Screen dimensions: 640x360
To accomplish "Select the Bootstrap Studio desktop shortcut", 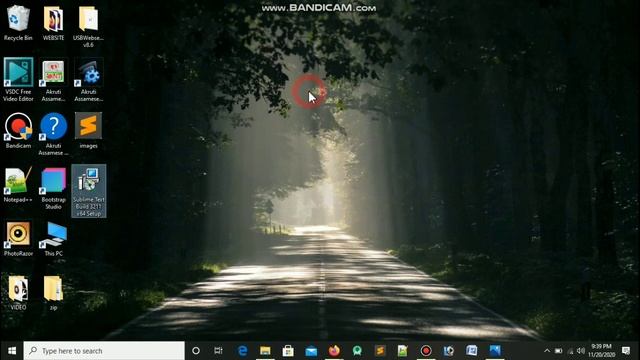I will point(53,188).
